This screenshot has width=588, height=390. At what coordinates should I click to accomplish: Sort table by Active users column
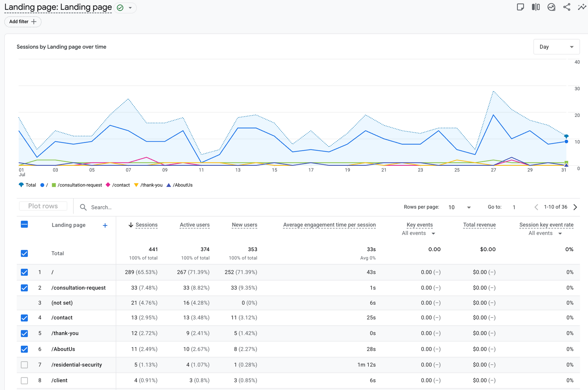click(x=194, y=225)
